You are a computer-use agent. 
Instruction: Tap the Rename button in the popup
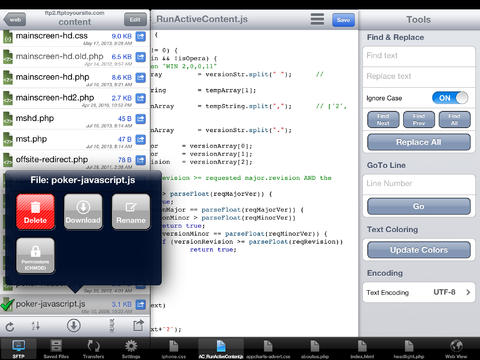click(x=131, y=212)
